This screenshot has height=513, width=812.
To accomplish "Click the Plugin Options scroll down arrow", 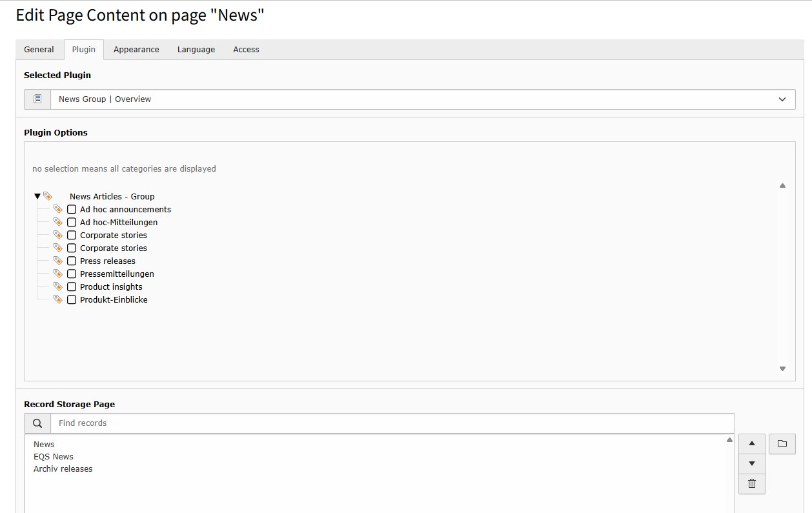I will coord(782,369).
